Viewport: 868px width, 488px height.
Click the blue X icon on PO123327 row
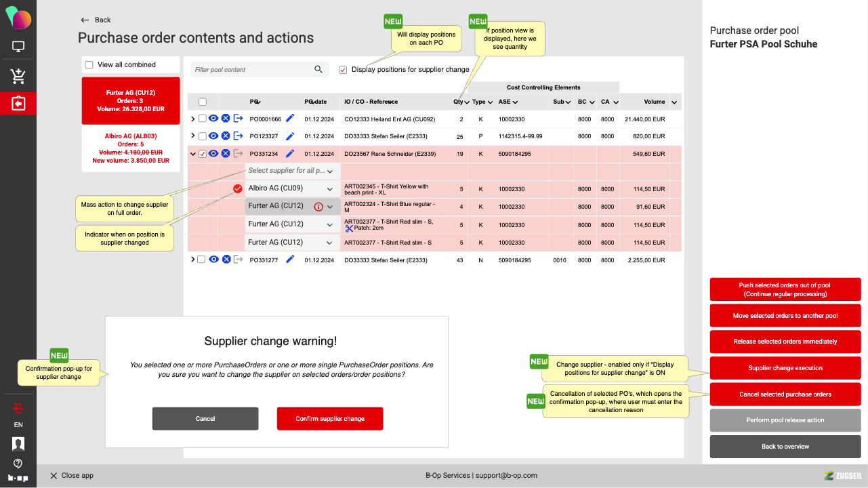click(226, 136)
